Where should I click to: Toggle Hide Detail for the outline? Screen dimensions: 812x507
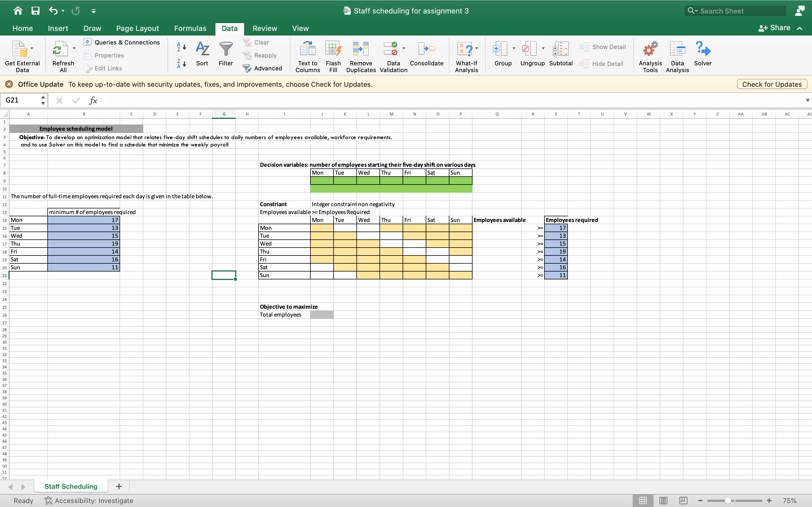point(602,64)
